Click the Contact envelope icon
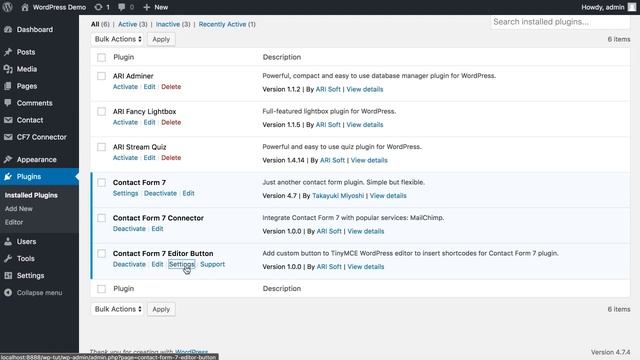 pyautogui.click(x=8, y=120)
